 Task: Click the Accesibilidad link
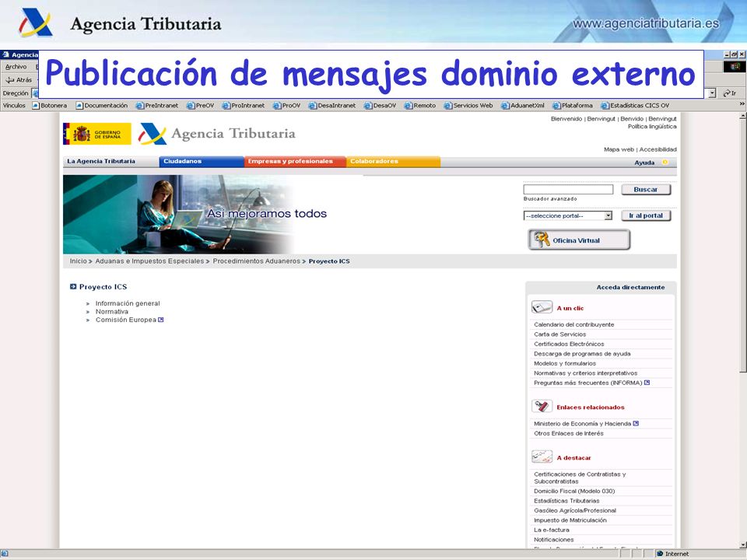[658, 149]
